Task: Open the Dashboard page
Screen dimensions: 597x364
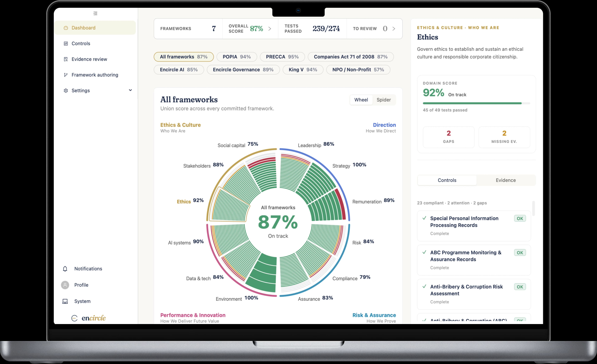Action: tap(95, 28)
